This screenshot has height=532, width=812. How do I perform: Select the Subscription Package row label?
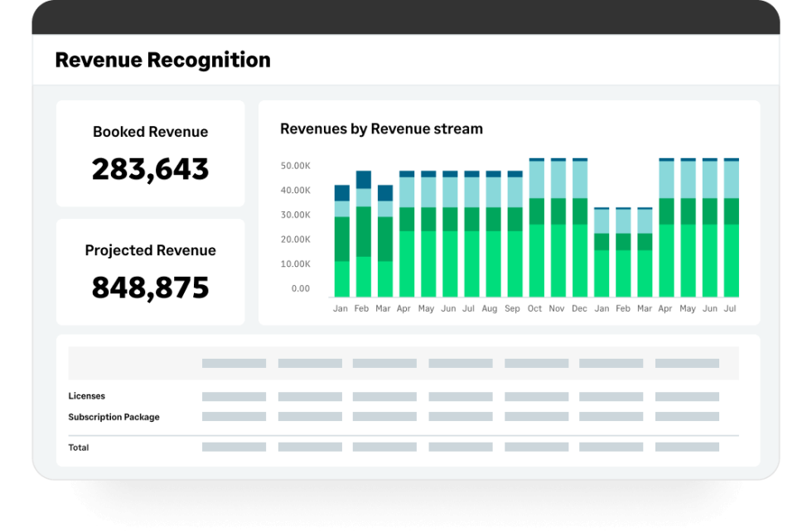click(x=114, y=417)
